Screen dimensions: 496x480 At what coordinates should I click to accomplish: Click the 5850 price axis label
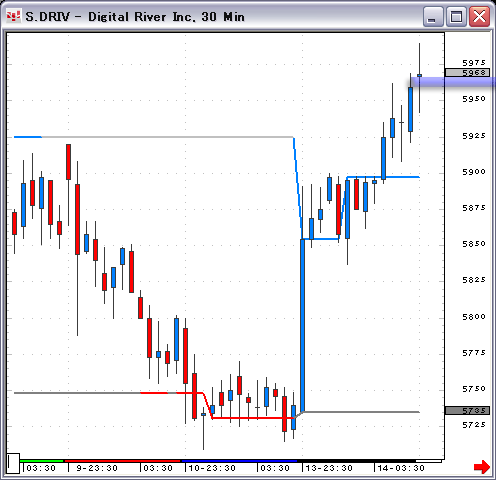tap(474, 244)
